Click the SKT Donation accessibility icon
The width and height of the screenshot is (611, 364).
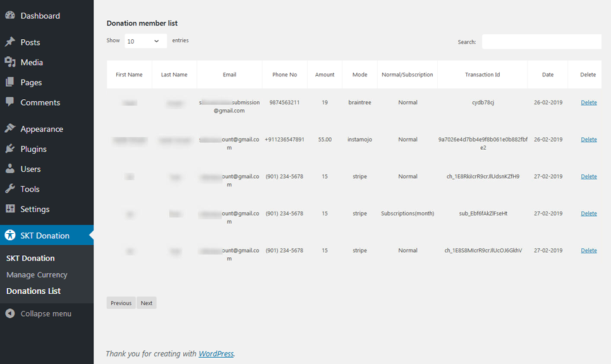click(x=10, y=235)
